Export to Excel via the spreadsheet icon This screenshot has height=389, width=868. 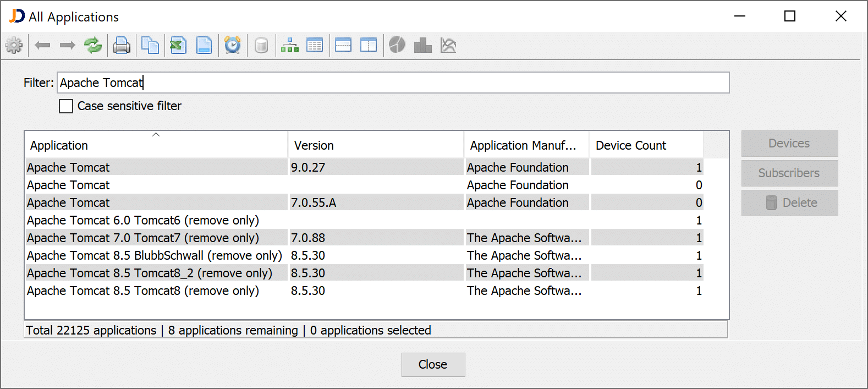[178, 45]
